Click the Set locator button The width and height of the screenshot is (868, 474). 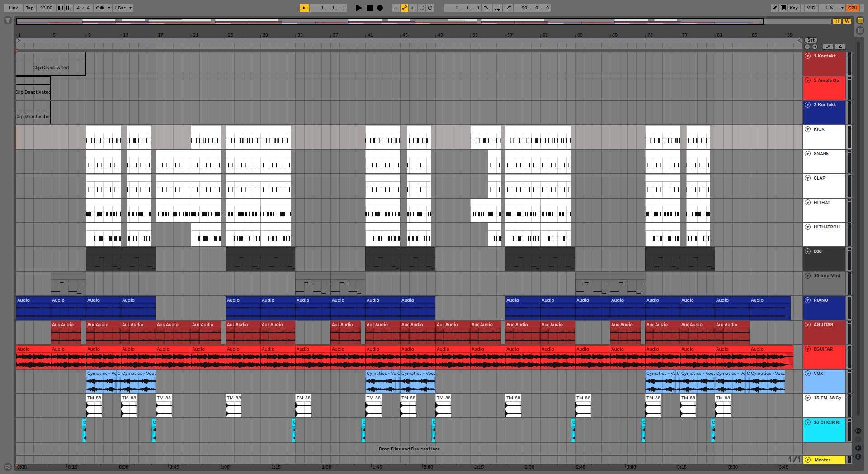[x=811, y=40]
